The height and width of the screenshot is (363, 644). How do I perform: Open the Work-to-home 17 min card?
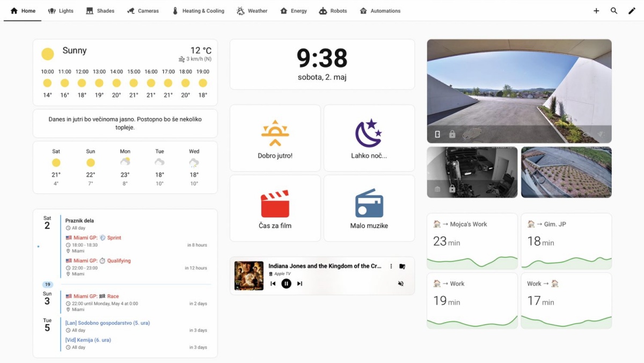coord(566,301)
